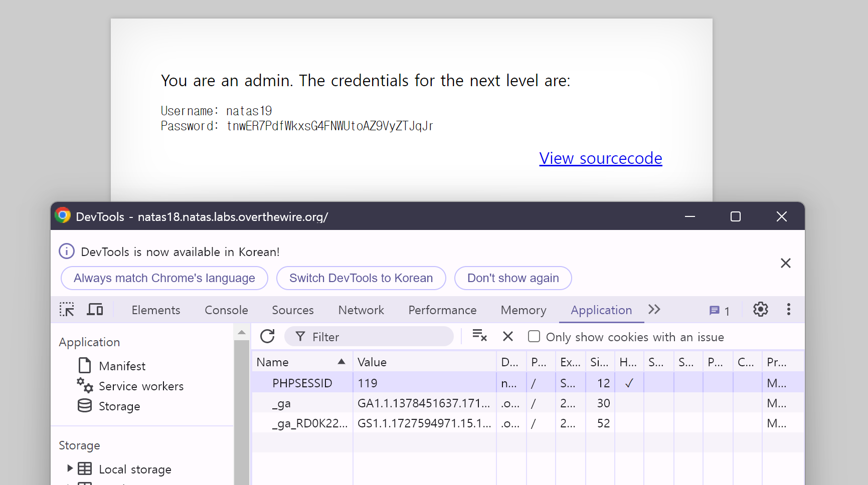Click the Path column header
Viewport: 868px width, 485px height.
[541, 362]
